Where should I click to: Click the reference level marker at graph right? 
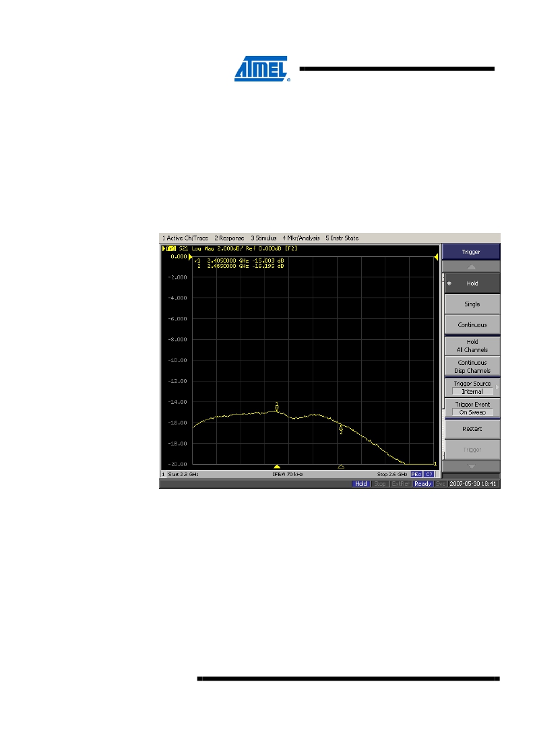(x=436, y=257)
